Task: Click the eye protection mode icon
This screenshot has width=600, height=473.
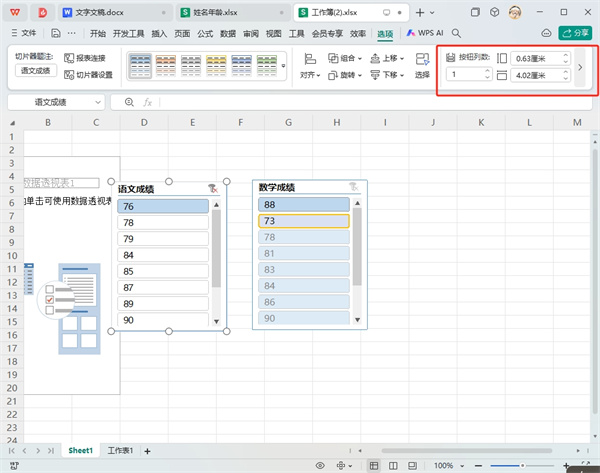Action: (320, 465)
